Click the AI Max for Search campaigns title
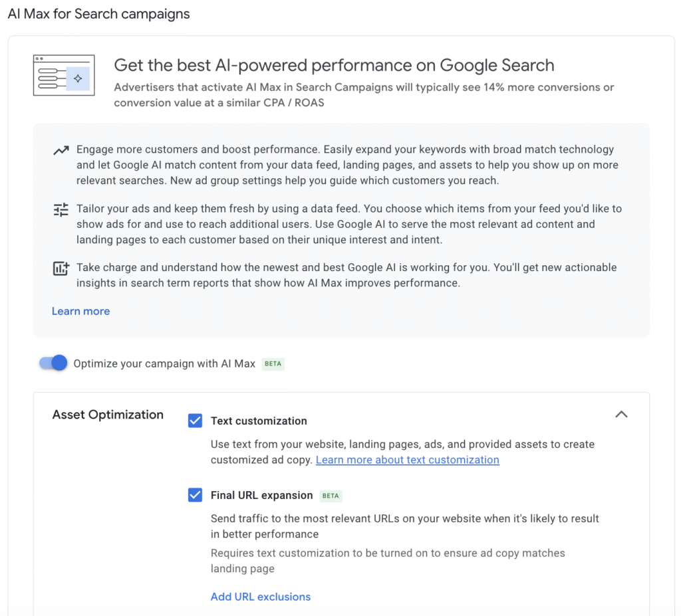The width and height of the screenshot is (681, 616). 98,14
